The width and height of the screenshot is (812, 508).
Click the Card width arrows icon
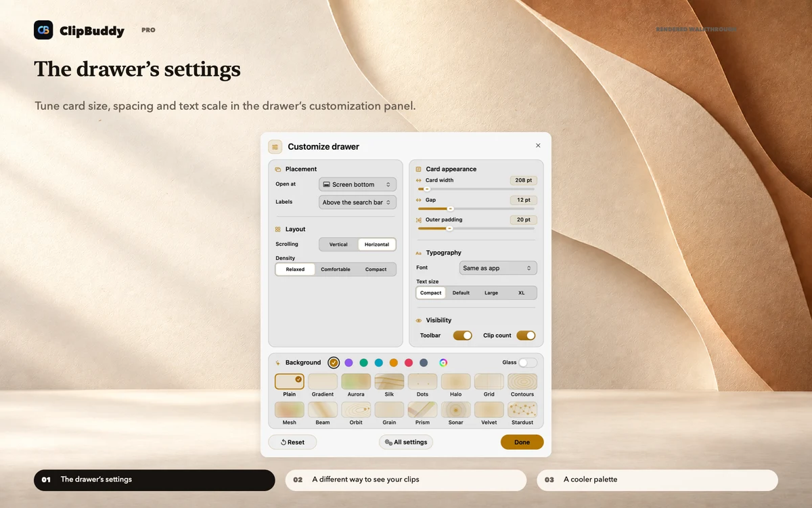(x=419, y=181)
